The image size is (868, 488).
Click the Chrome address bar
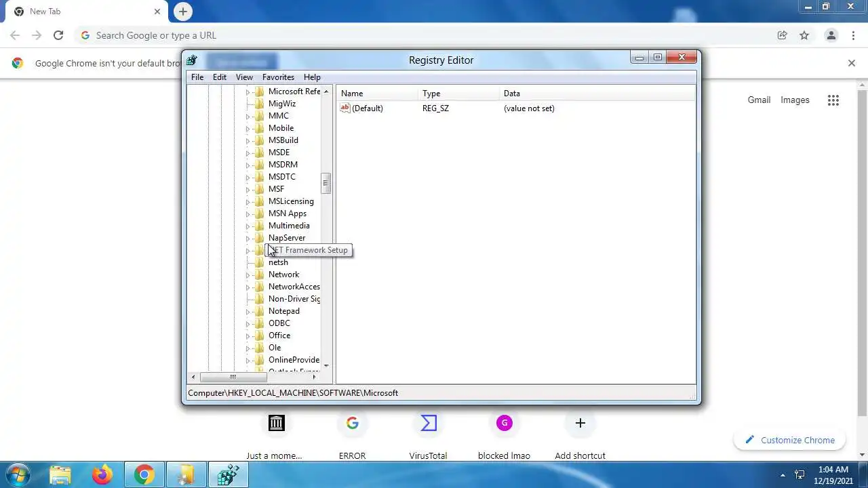coord(423,35)
